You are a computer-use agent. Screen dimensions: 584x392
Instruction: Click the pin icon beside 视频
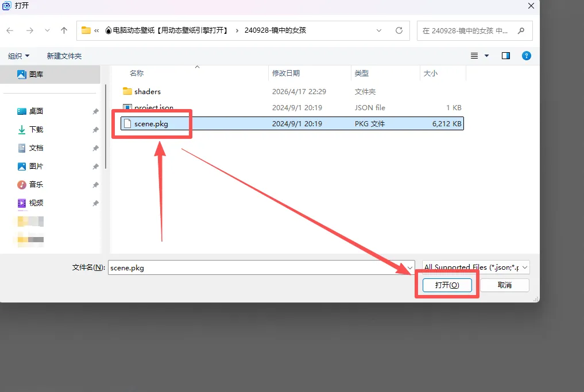(96, 203)
